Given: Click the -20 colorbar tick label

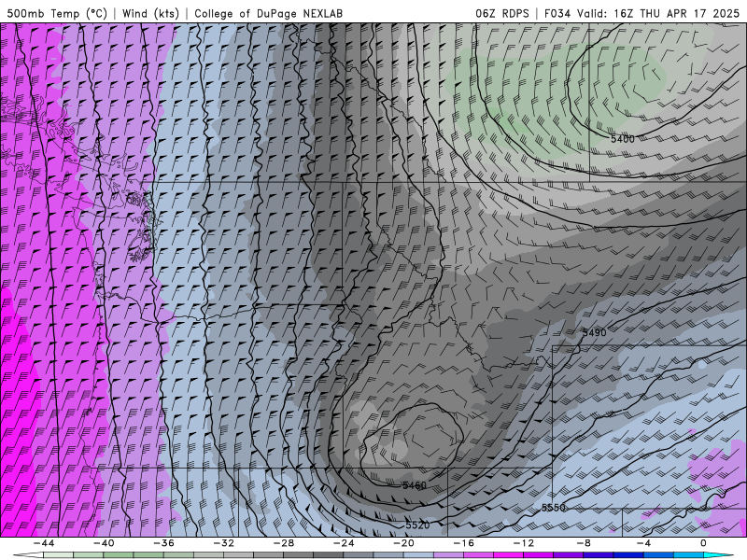Looking at the screenshot, I should 404,543.
